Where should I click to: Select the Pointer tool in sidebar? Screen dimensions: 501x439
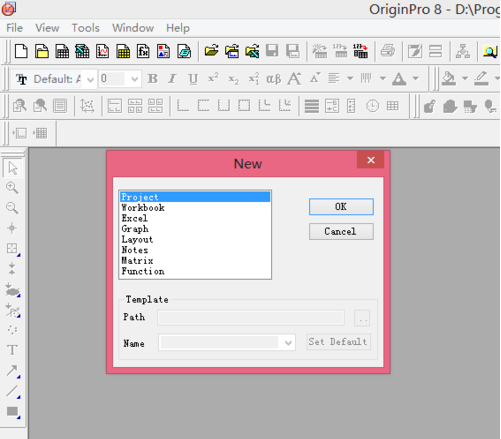(x=13, y=168)
